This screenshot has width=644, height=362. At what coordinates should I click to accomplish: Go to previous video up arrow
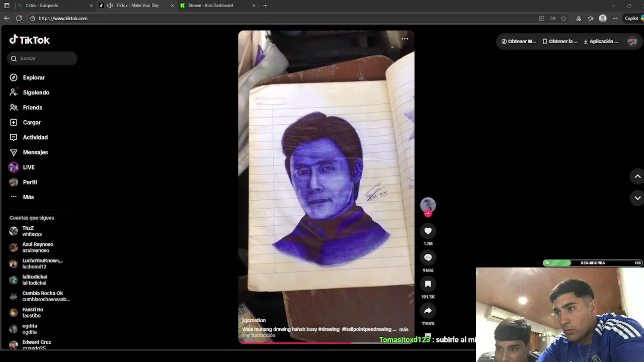tap(637, 176)
